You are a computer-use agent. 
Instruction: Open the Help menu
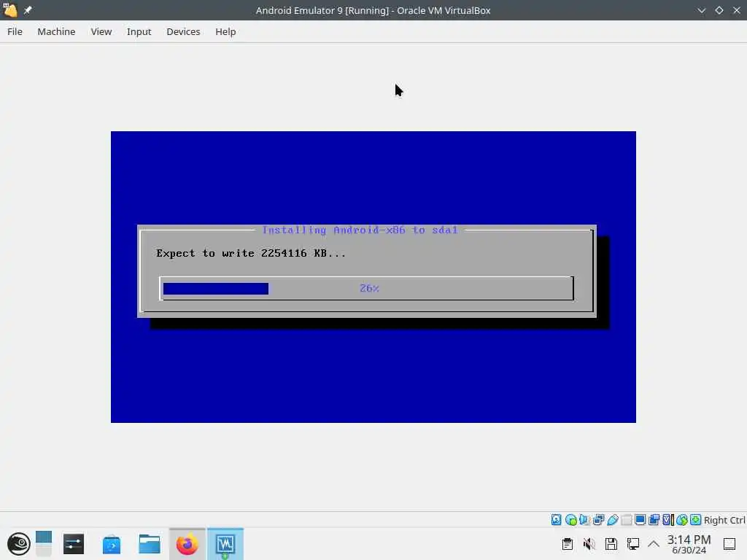point(225,31)
